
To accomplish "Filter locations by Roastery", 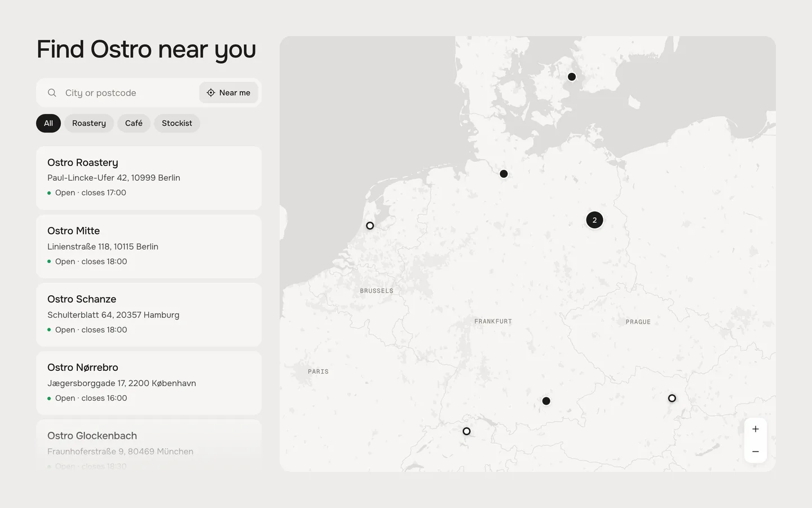I will tap(89, 123).
